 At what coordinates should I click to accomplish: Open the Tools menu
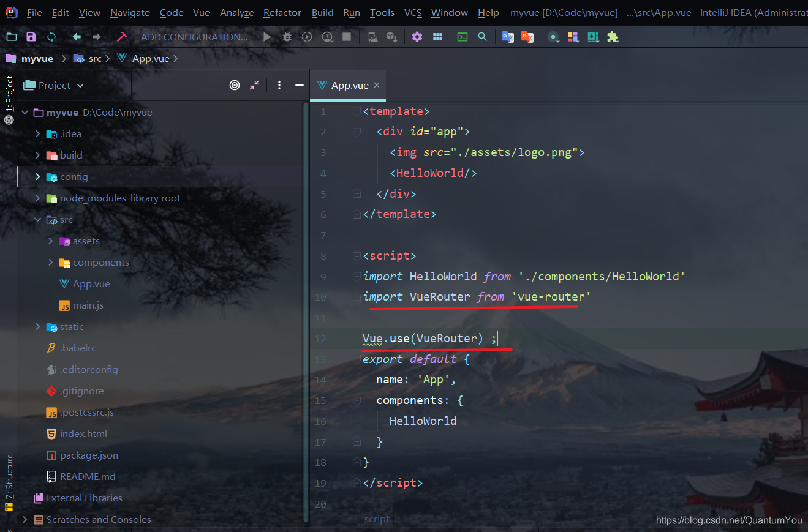(382, 12)
